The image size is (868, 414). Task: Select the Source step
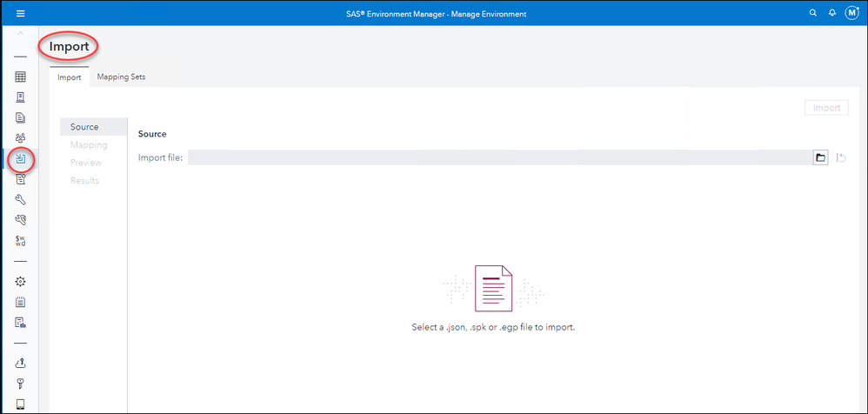[94, 127]
